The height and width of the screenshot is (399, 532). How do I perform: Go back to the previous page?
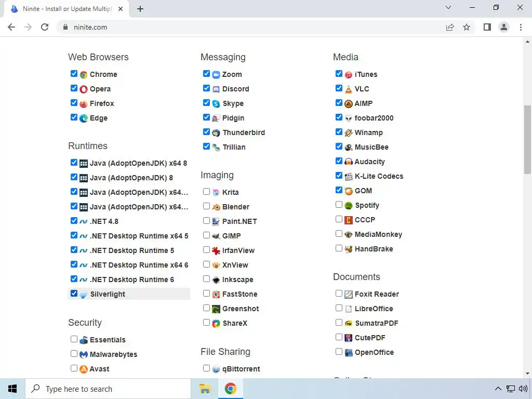[11, 27]
